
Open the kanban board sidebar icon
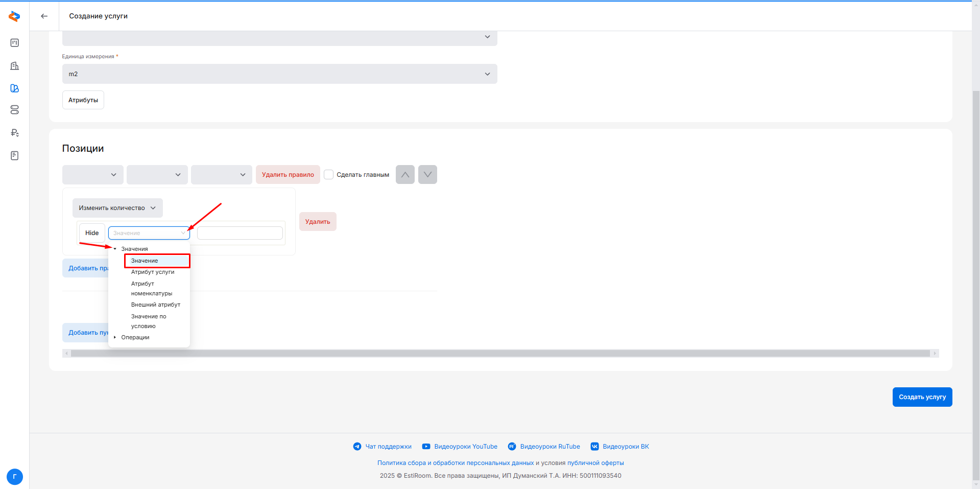pos(14,43)
